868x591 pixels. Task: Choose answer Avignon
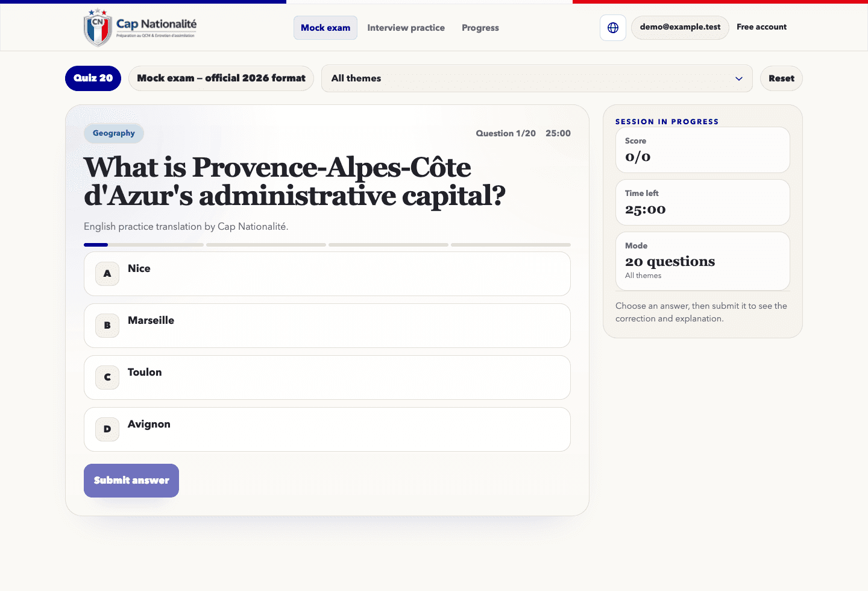327,429
